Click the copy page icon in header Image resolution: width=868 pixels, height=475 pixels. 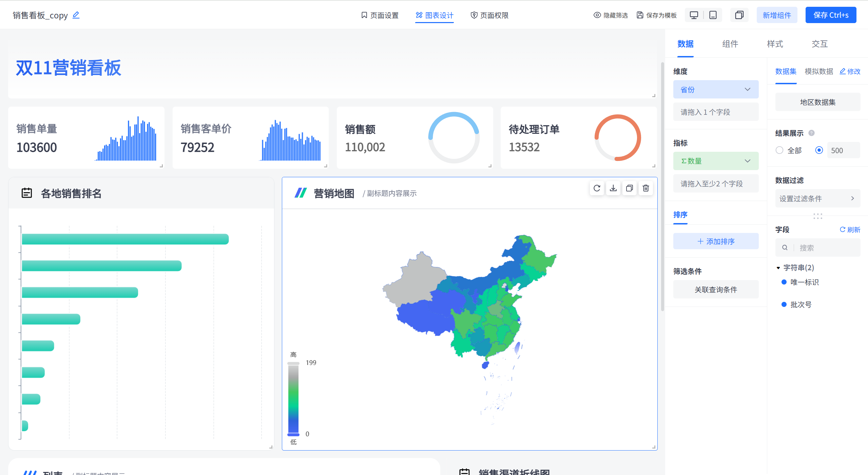pos(739,15)
